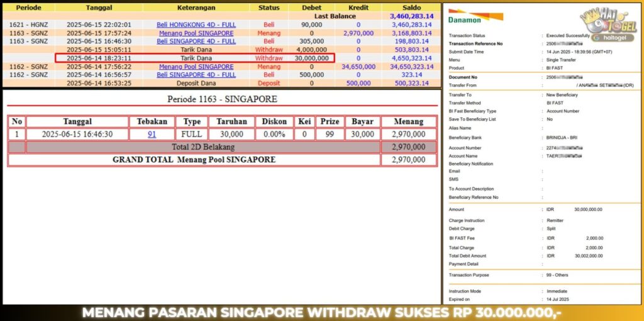The width and height of the screenshot is (644, 321).
Task: Select the FULL type cell in bet table
Action: (x=191, y=135)
